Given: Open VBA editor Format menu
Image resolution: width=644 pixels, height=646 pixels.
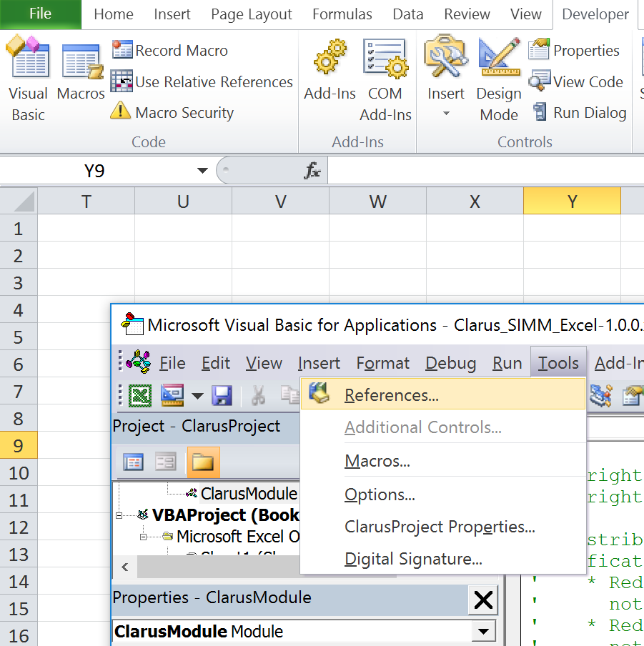Looking at the screenshot, I should coord(383,363).
